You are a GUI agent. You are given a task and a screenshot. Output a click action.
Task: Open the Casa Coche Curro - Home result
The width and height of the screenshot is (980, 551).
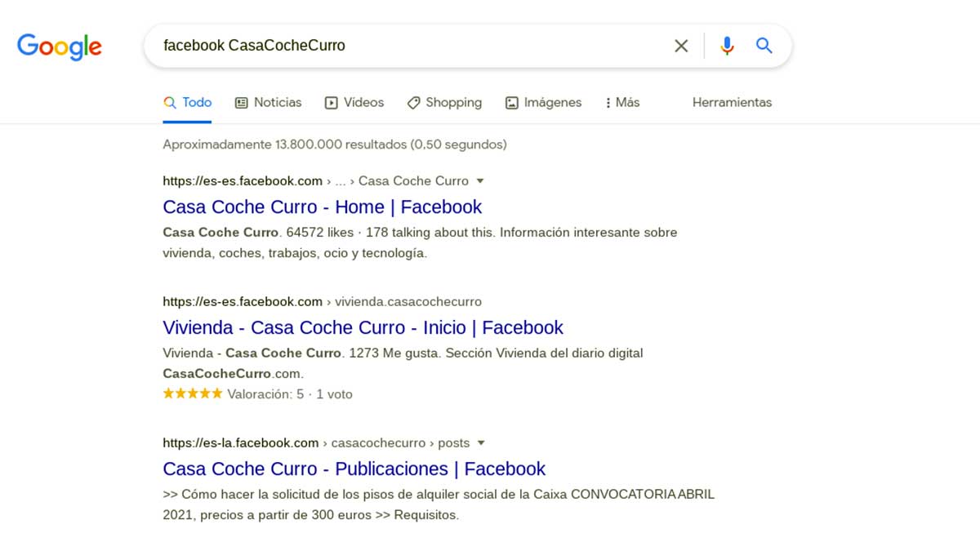(x=323, y=207)
